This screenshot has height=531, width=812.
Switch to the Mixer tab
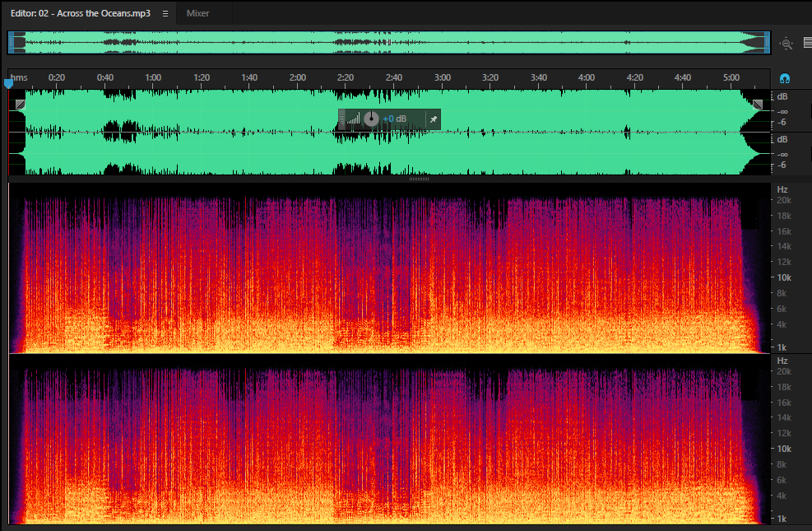(x=197, y=13)
